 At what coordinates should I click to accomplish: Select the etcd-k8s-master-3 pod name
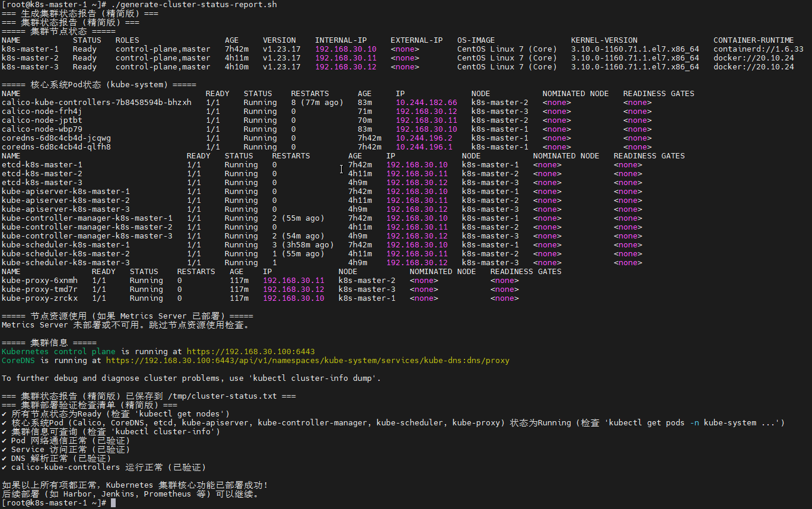click(42, 183)
